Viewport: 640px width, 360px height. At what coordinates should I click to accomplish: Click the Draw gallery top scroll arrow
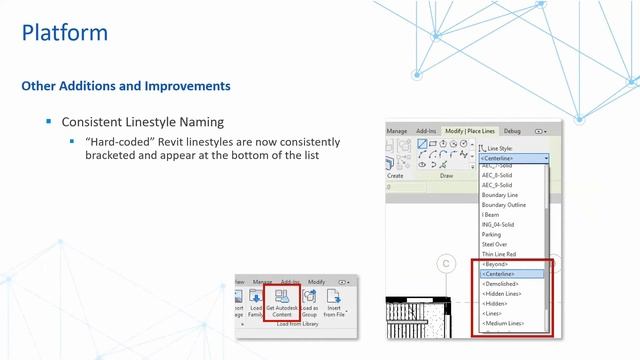[472, 144]
